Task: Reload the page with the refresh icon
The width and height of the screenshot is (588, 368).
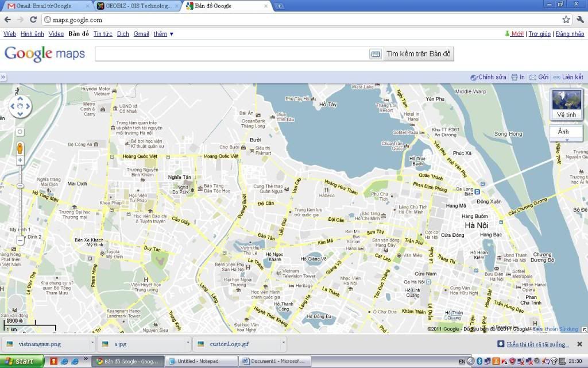Action: 33,20
